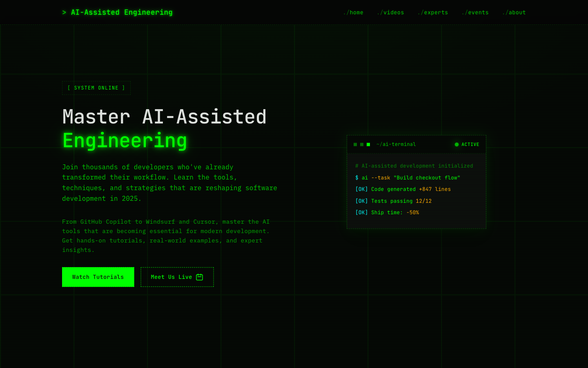Image resolution: width=588 pixels, height=368 pixels.
Task: Visit the ./about page
Action: [x=514, y=13]
